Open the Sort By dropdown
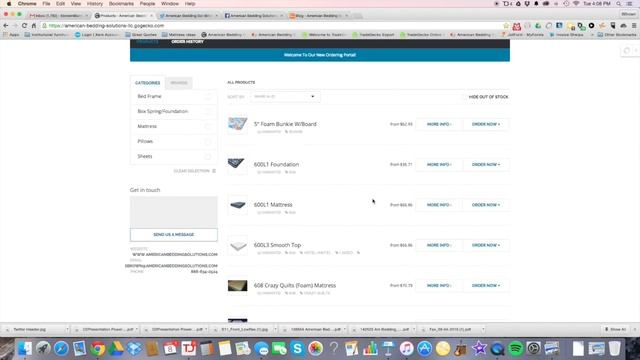This screenshot has height=360, width=640. click(x=285, y=96)
